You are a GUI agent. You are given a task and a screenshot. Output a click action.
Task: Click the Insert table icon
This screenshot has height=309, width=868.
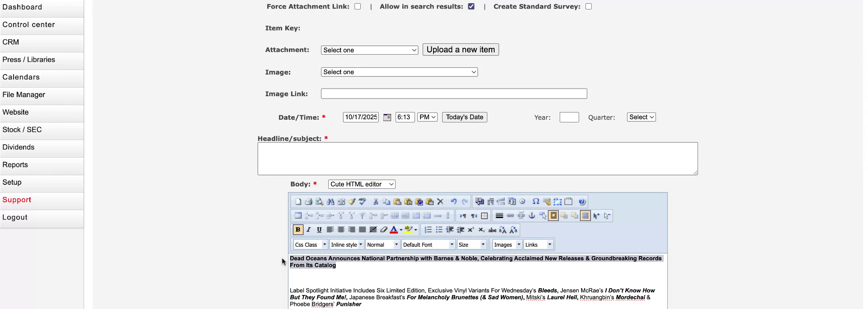298,216
